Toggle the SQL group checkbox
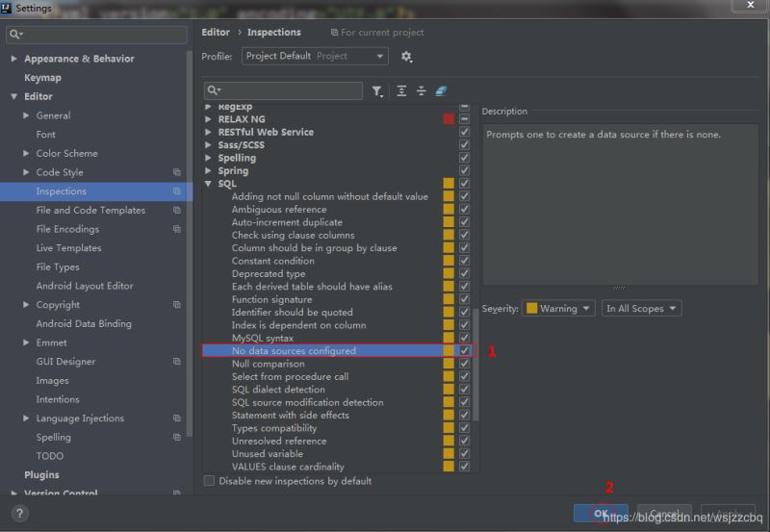This screenshot has height=532, width=770. tap(464, 183)
